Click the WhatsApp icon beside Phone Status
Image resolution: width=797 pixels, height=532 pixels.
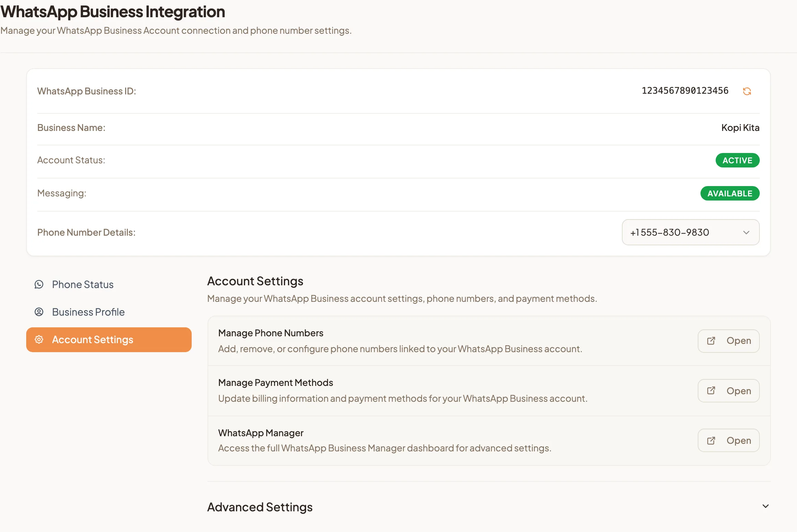(x=39, y=284)
